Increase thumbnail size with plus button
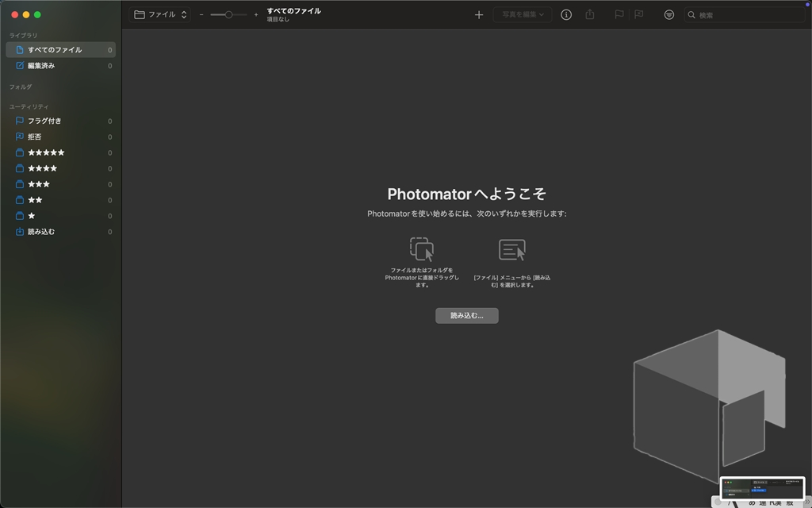This screenshot has width=812, height=508. pyautogui.click(x=256, y=14)
